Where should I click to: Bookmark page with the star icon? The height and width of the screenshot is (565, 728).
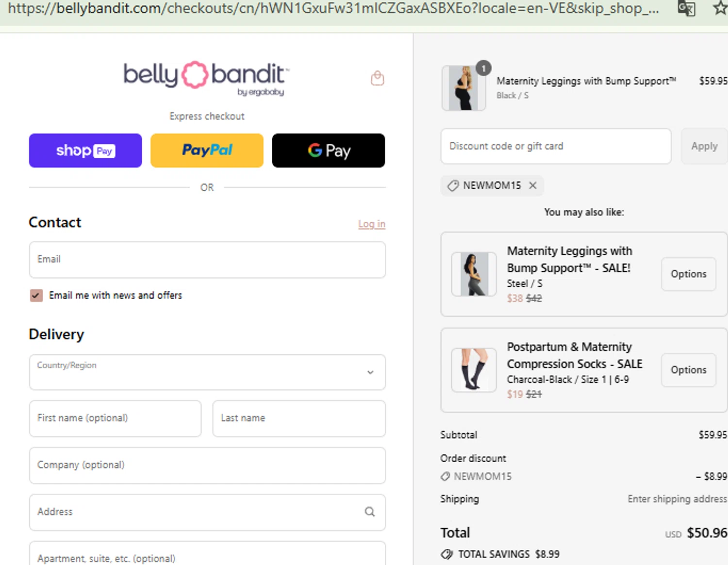tap(720, 8)
